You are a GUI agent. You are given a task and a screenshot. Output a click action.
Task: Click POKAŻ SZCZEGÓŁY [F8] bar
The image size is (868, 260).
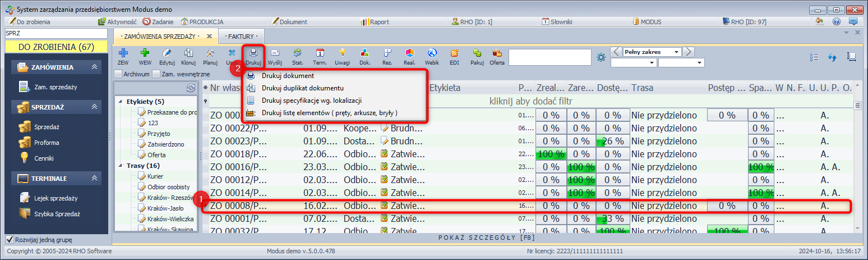click(487, 238)
